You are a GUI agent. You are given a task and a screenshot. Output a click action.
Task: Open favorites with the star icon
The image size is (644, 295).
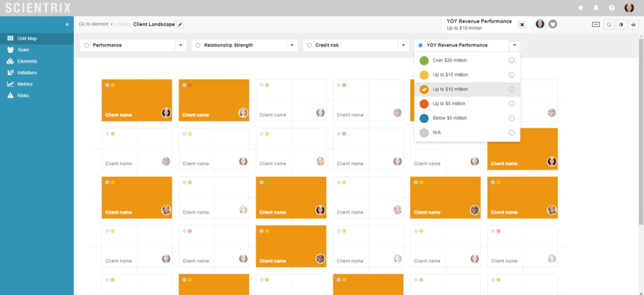tap(580, 7)
